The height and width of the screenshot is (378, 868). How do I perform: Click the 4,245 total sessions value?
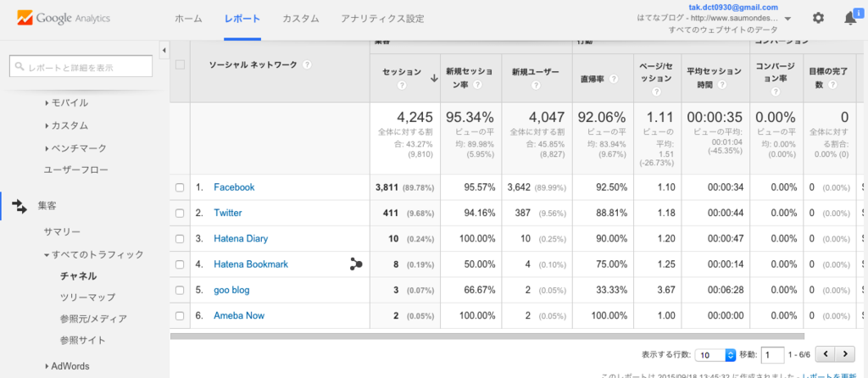coord(416,117)
